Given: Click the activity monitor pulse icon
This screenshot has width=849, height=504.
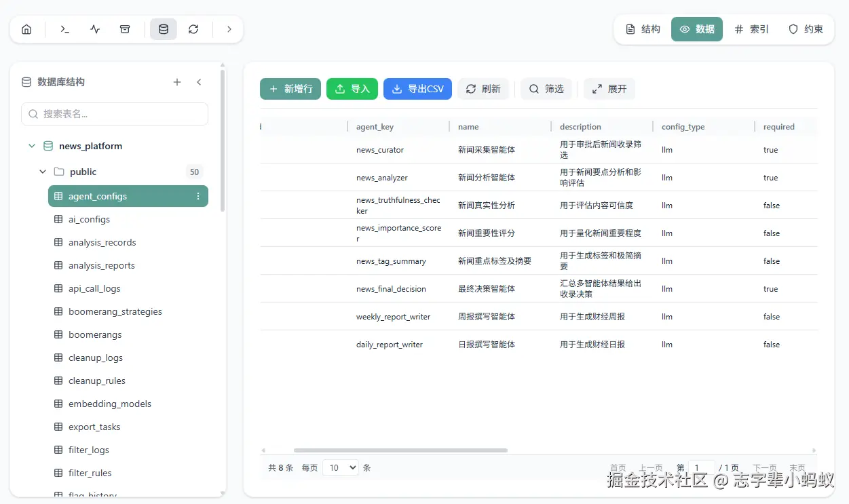Looking at the screenshot, I should point(95,29).
